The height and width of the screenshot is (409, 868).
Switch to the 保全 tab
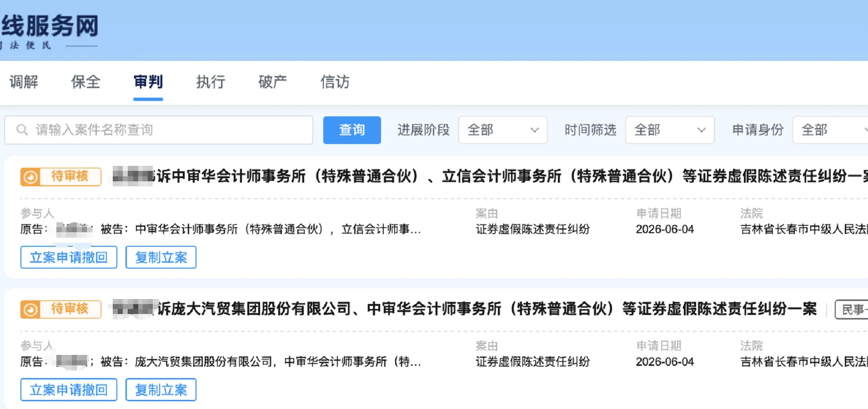[85, 82]
